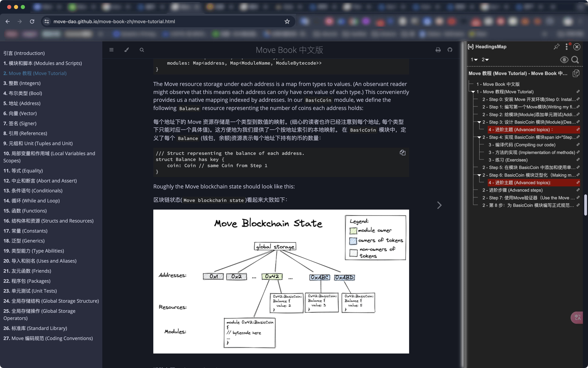Copy the HeadingsMap headings structure

(576, 73)
